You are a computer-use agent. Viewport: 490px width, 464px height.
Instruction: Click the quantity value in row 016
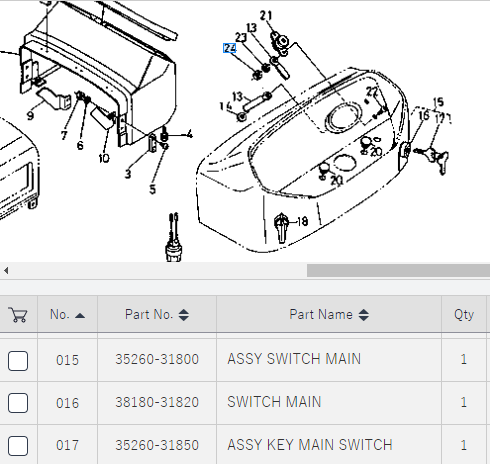point(463,402)
